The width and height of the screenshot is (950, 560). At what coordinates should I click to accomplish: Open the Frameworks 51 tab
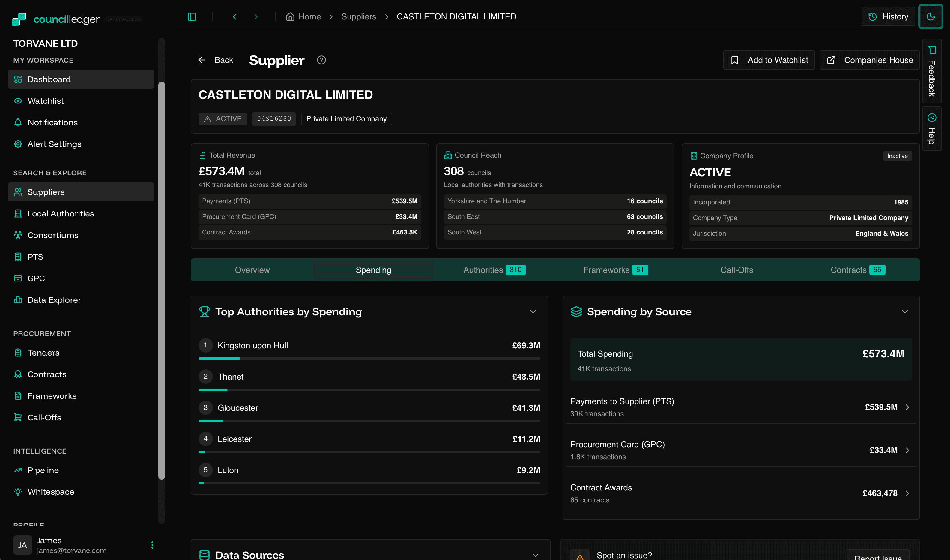coord(616,270)
